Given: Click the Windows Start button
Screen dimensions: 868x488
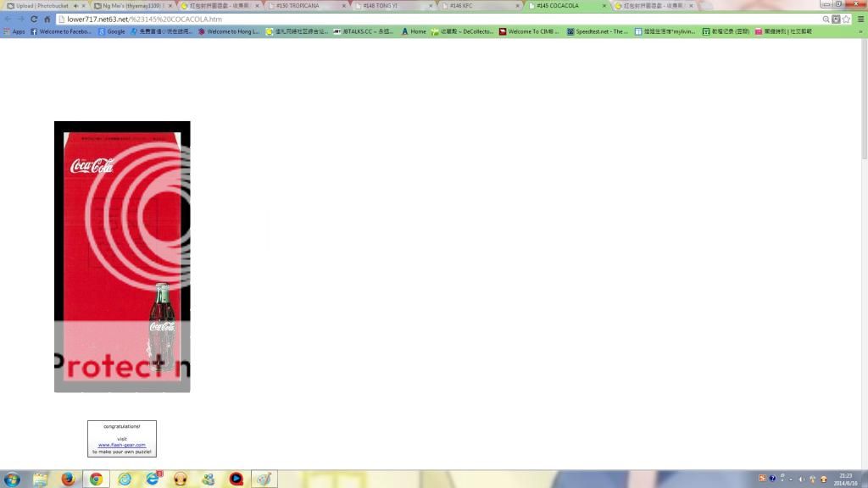Looking at the screenshot, I should coord(12,479).
